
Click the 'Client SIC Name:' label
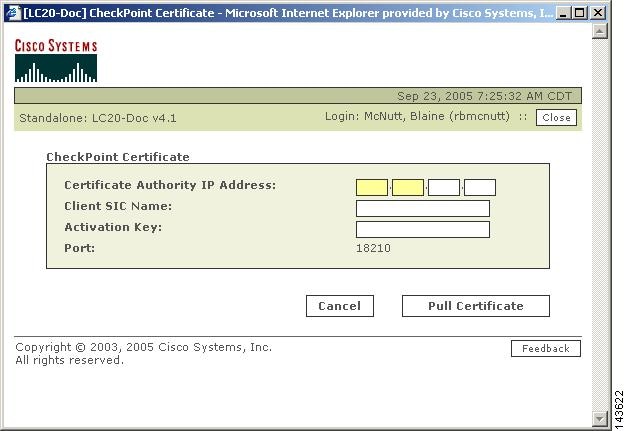pyautogui.click(x=118, y=206)
